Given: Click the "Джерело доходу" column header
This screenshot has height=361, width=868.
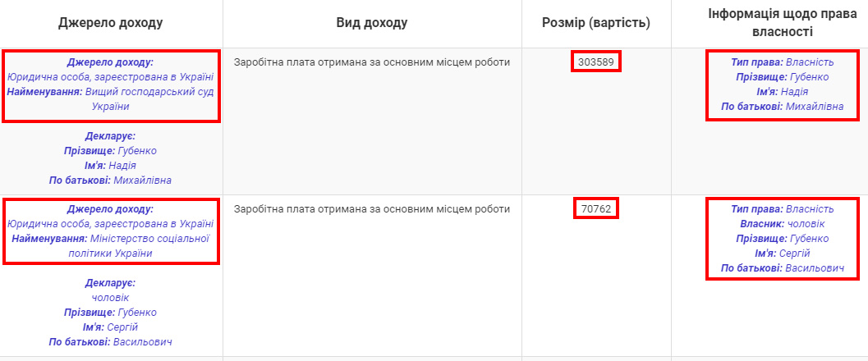Looking at the screenshot, I should pyautogui.click(x=111, y=23).
